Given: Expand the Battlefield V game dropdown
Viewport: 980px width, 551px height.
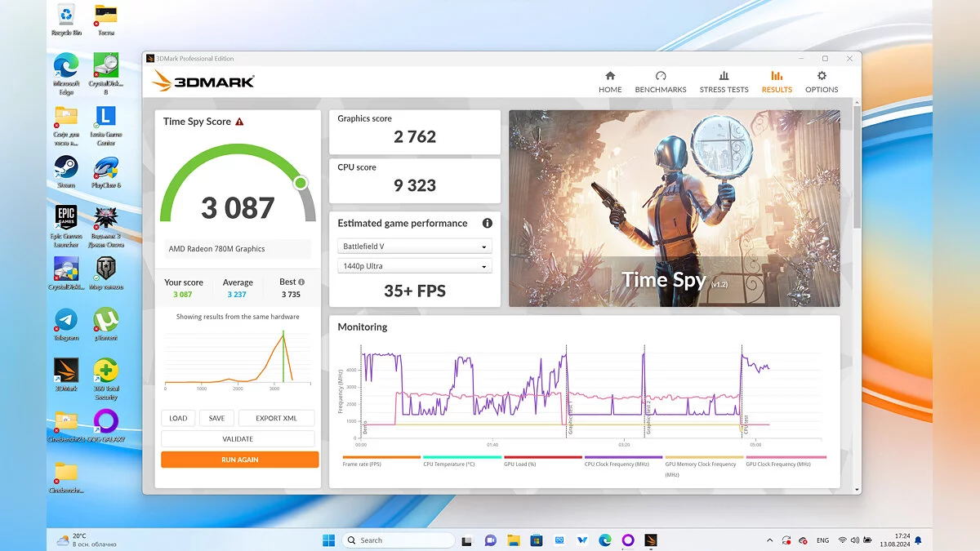Looking at the screenshot, I should pyautogui.click(x=415, y=247).
